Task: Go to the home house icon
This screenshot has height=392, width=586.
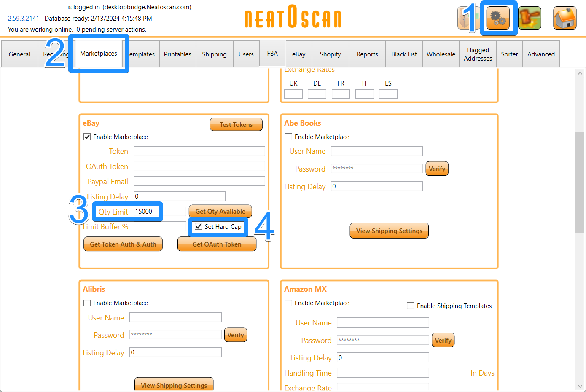Action: click(565, 18)
